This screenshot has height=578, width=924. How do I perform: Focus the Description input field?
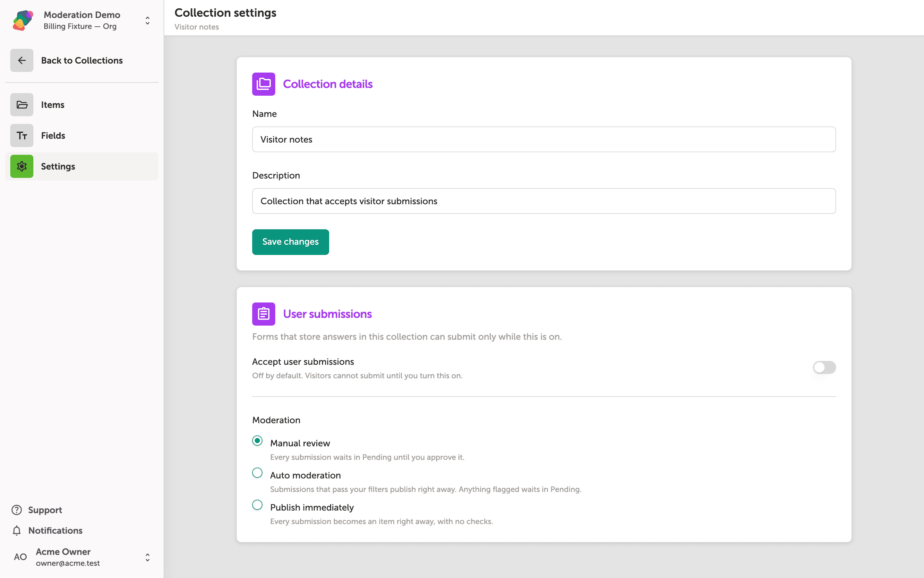(544, 201)
